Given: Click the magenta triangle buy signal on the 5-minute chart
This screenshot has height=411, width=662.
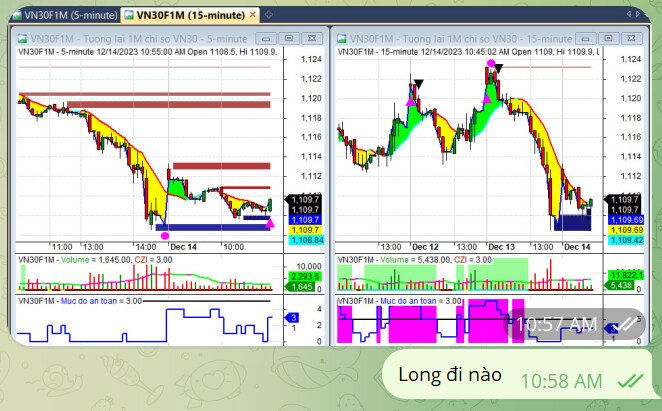Looking at the screenshot, I should click(270, 223).
